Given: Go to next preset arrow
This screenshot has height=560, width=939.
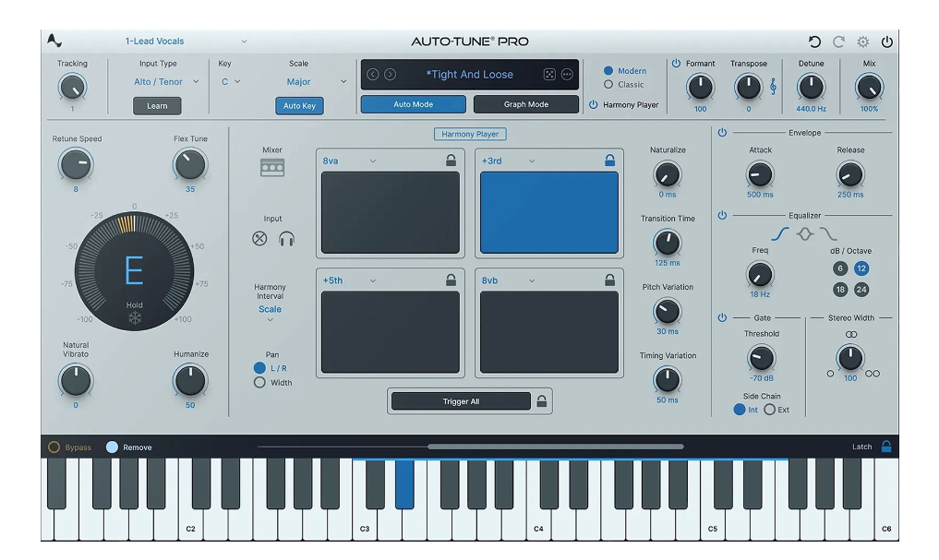Looking at the screenshot, I should pos(390,74).
